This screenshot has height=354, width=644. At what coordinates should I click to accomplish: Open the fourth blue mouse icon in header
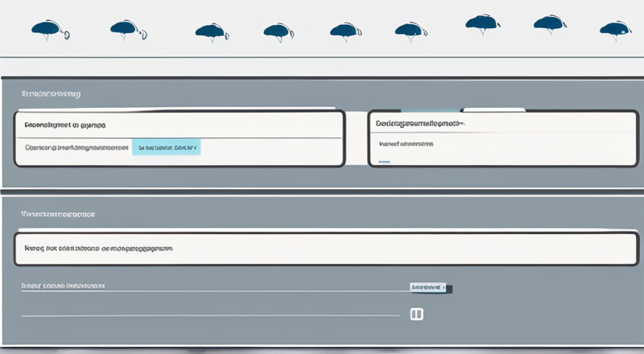275,31
